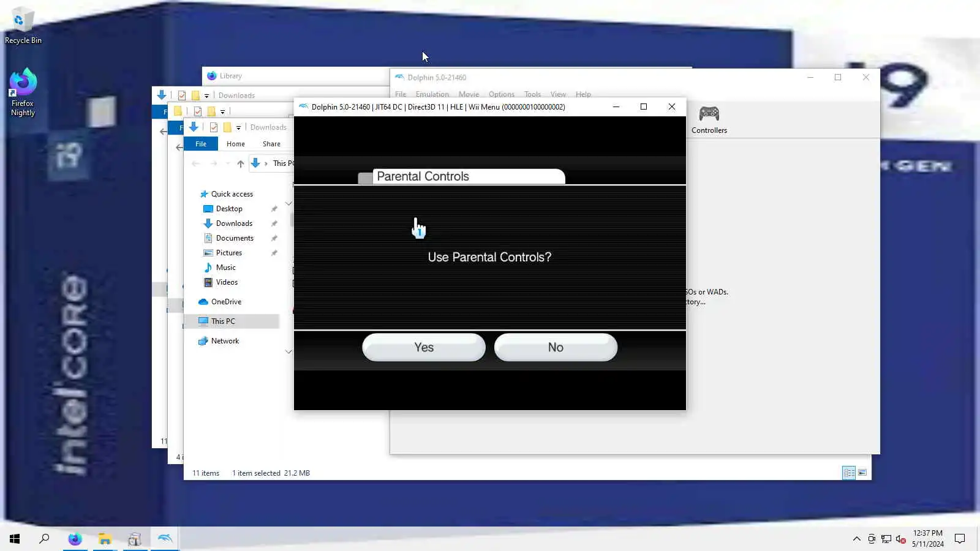Switch to the Share ribbon tab
Screen dimensions: 980x551
(271, 144)
